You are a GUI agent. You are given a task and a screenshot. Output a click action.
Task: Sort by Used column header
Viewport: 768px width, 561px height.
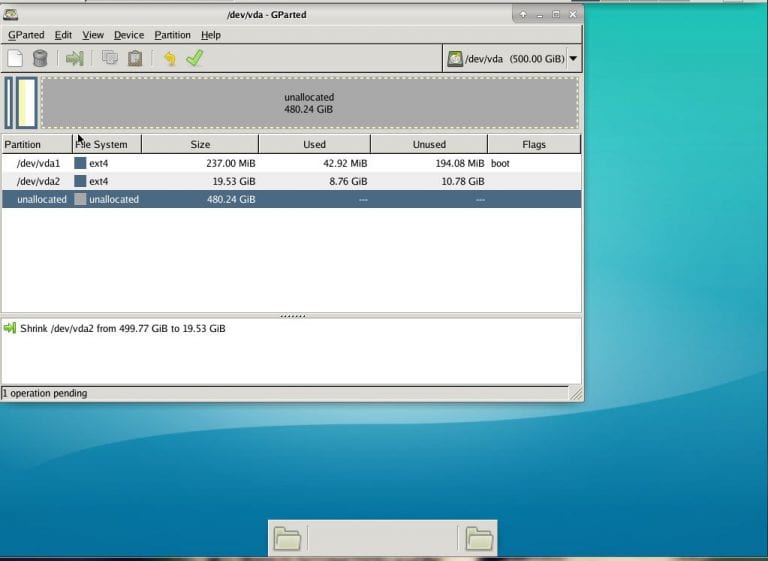click(x=314, y=145)
